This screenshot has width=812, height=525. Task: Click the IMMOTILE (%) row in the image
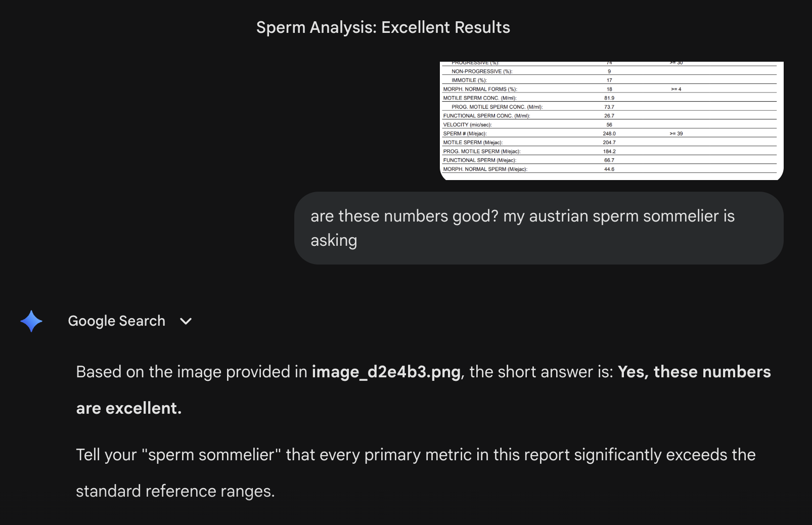[609, 80]
